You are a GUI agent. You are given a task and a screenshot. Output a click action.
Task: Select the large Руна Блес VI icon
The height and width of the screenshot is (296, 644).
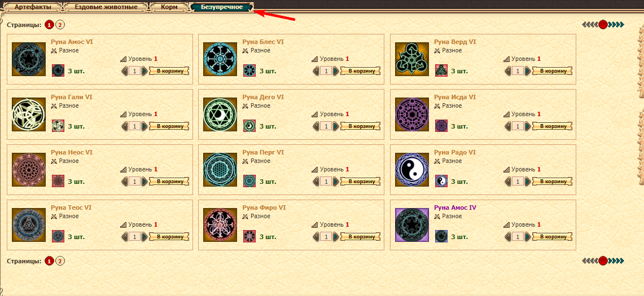pyautogui.click(x=221, y=59)
